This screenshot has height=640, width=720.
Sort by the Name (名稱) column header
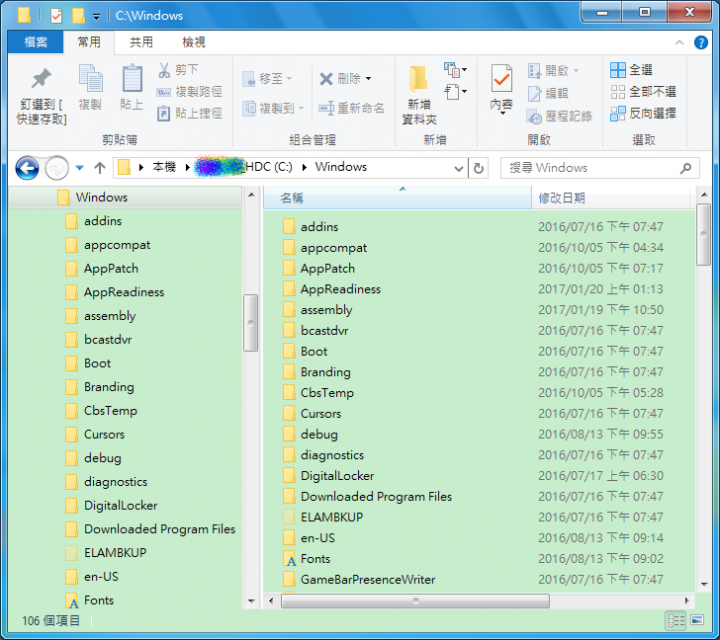click(398, 198)
